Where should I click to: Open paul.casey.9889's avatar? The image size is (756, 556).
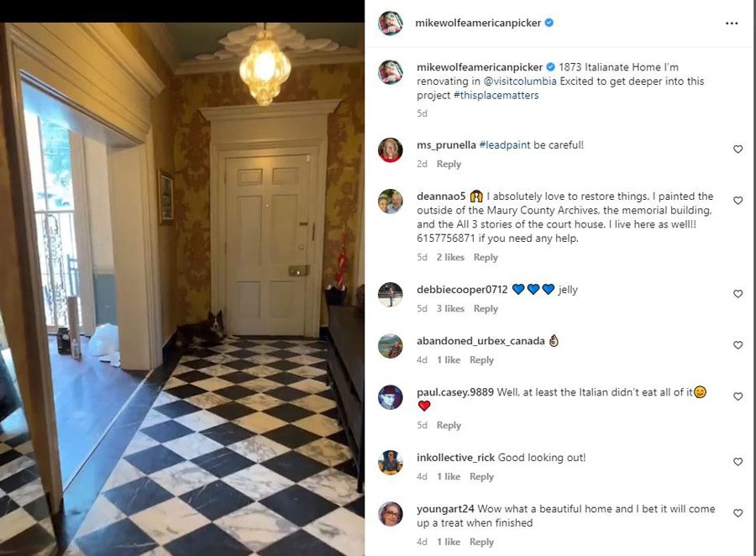tap(390, 397)
